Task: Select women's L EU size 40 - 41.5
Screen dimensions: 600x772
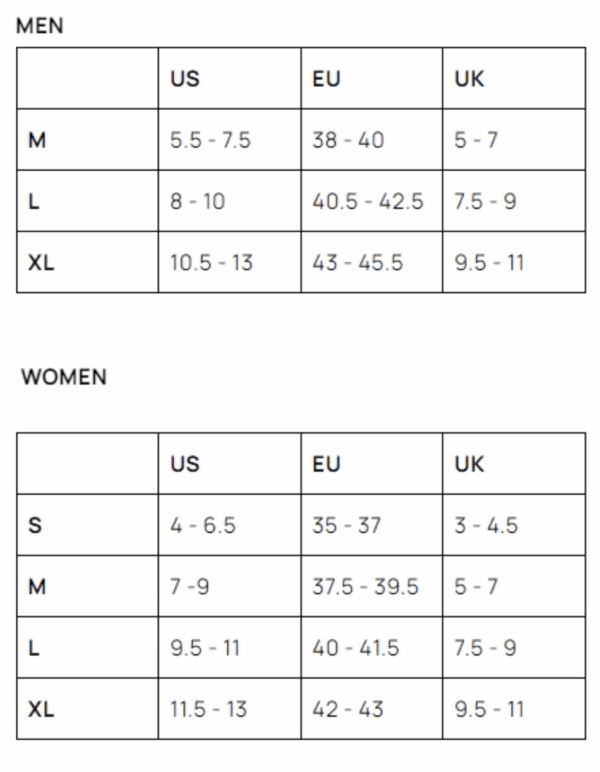Action: [355, 648]
